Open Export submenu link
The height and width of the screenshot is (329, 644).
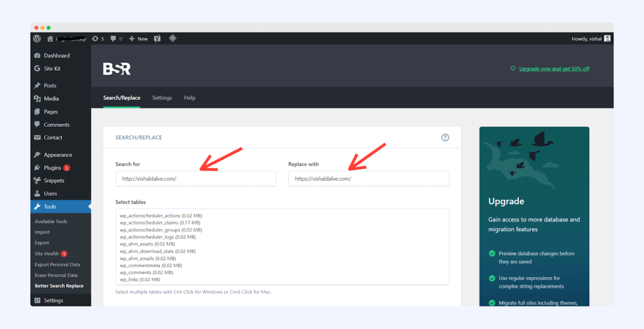click(42, 243)
